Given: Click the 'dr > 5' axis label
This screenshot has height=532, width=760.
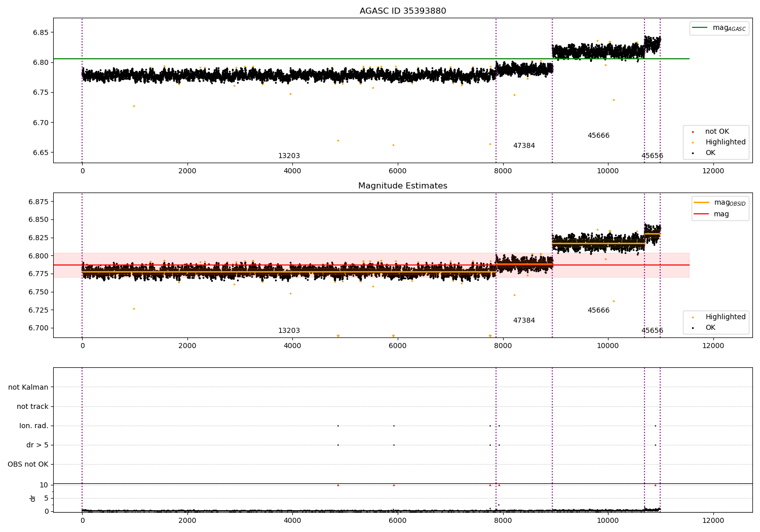Looking at the screenshot, I should point(37,445).
